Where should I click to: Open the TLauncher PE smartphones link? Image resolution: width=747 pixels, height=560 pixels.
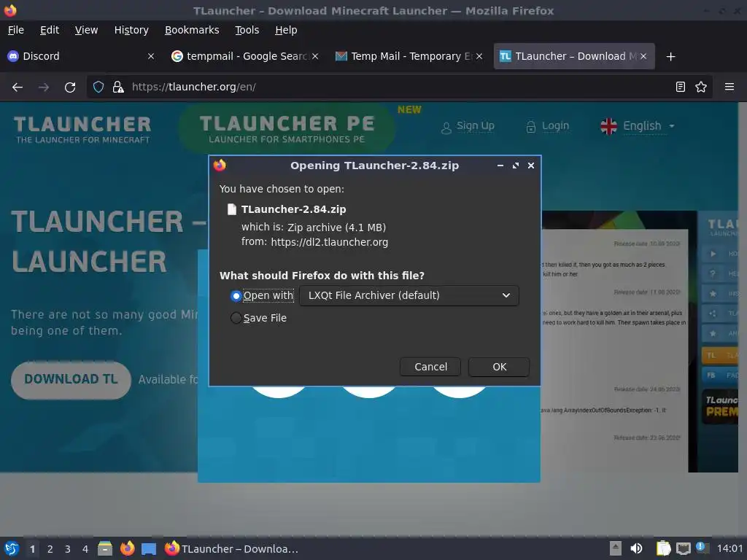(x=287, y=128)
